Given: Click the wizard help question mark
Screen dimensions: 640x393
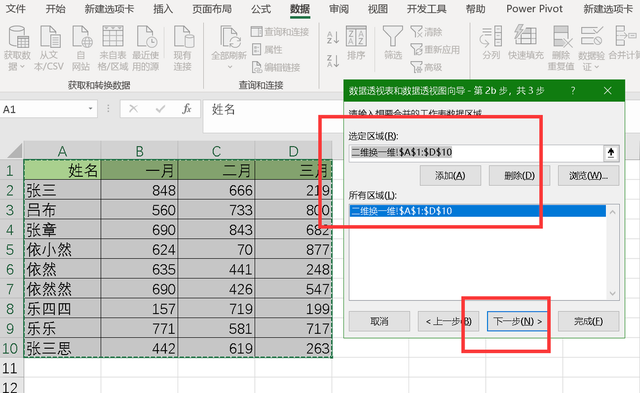Looking at the screenshot, I should [x=573, y=91].
